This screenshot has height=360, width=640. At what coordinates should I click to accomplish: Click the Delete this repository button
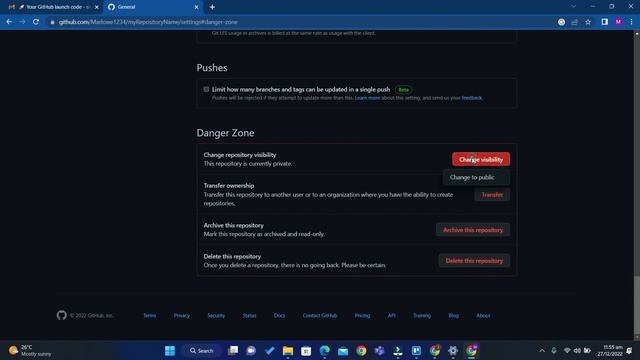(474, 260)
